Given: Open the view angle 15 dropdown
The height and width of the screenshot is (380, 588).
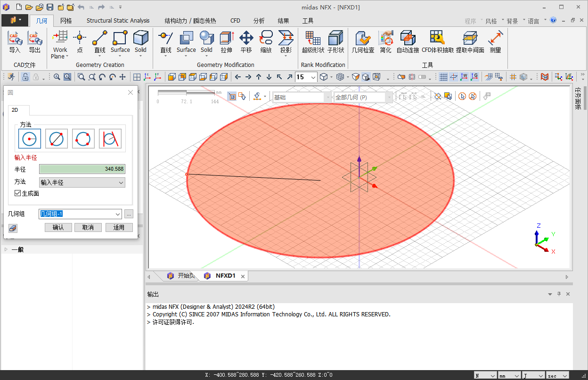Looking at the screenshot, I should (x=306, y=77).
